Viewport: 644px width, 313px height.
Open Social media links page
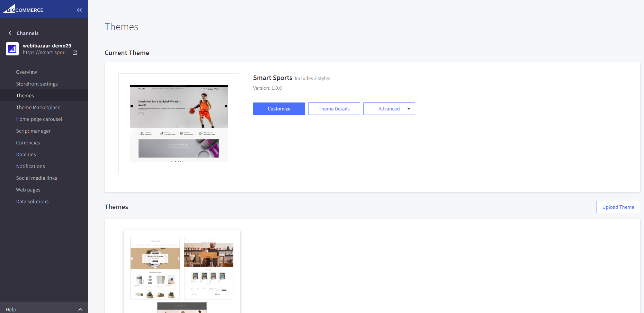coord(36,178)
